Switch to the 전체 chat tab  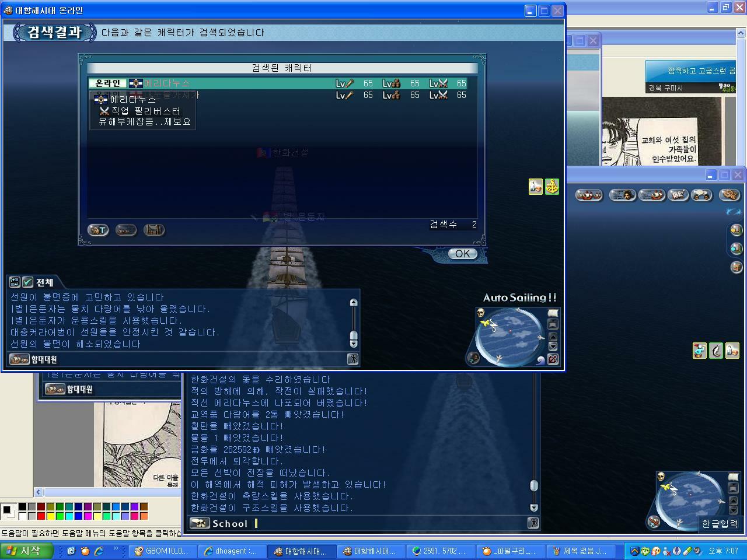coord(44,282)
